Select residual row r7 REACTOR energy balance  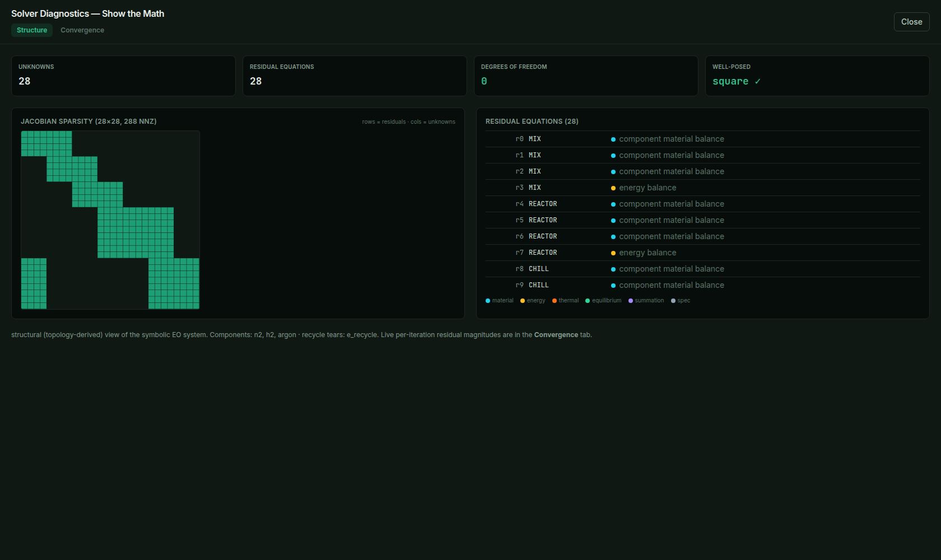702,253
